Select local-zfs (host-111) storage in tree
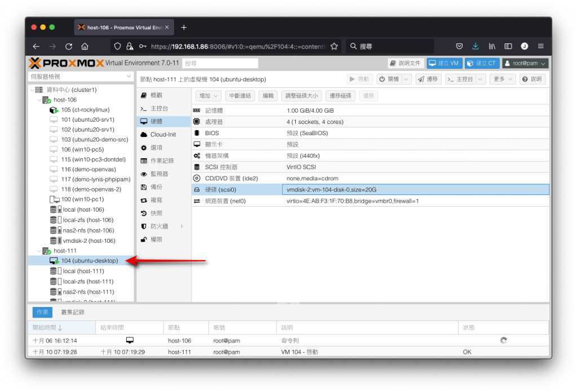Image resolution: width=577 pixels, height=392 pixels. click(88, 281)
